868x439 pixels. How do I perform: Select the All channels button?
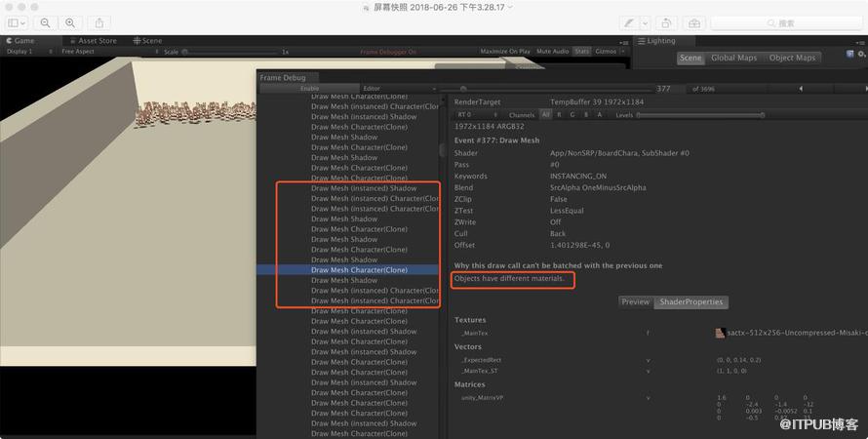click(546, 115)
